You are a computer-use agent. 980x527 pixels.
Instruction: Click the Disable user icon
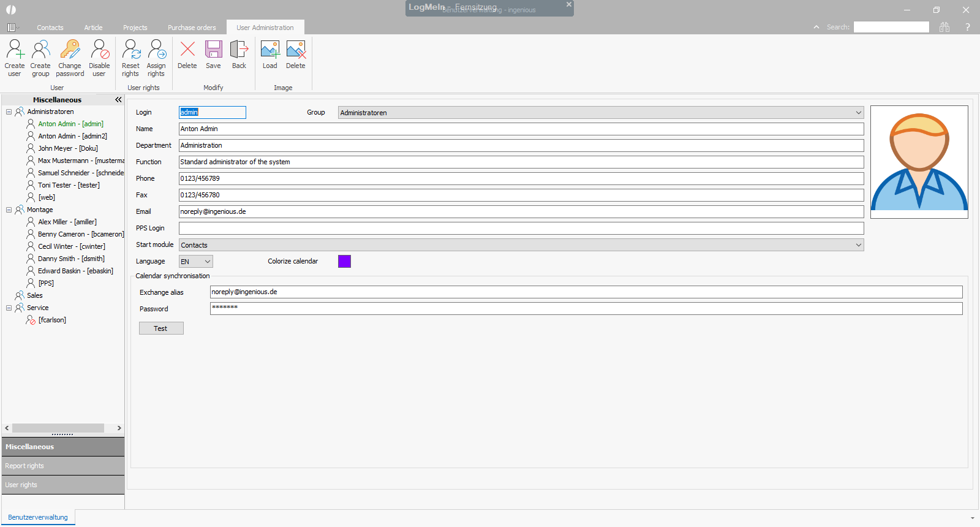pyautogui.click(x=99, y=50)
